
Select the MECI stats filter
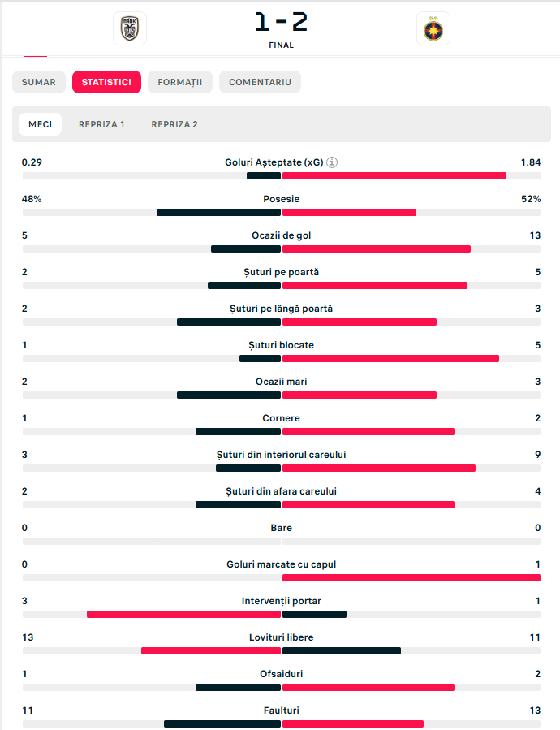click(x=41, y=124)
